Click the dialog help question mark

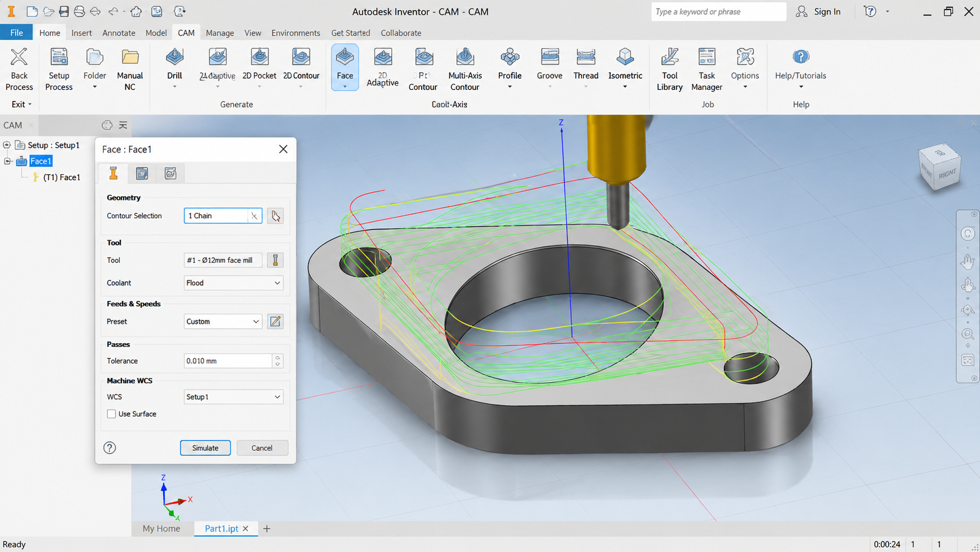110,448
